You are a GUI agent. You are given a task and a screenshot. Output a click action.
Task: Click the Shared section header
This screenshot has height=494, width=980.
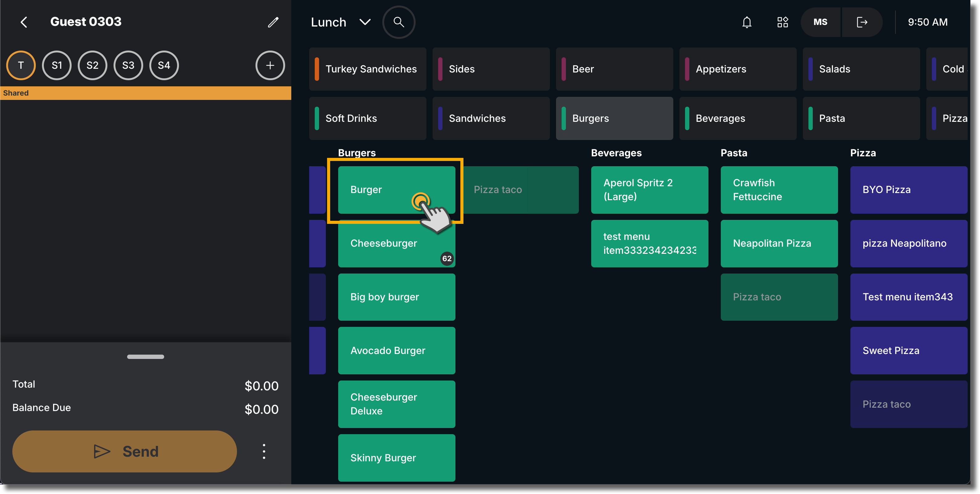coord(146,93)
